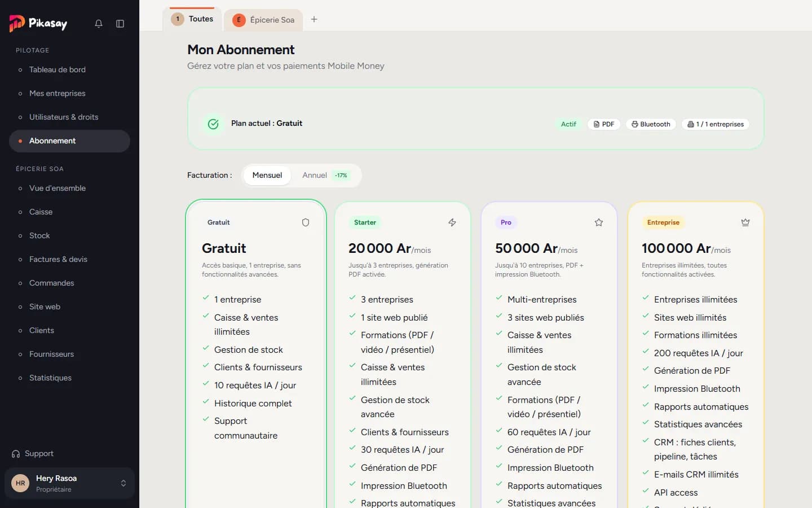Click the 50 000 Ar price

(x=526, y=248)
